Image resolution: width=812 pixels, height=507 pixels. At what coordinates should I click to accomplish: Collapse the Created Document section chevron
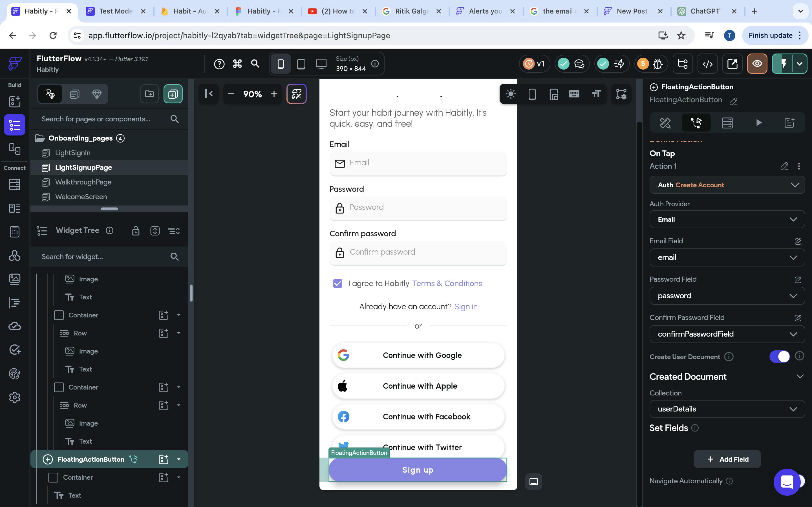tap(800, 377)
